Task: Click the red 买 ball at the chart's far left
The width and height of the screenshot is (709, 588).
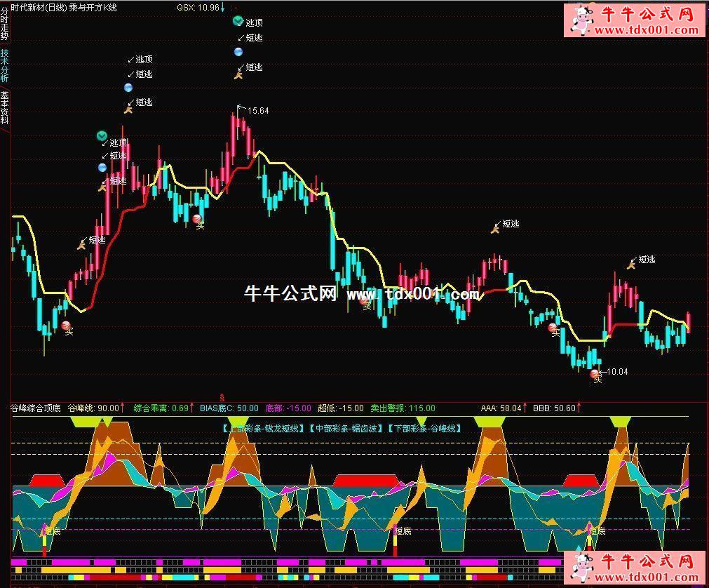Action: (66, 326)
